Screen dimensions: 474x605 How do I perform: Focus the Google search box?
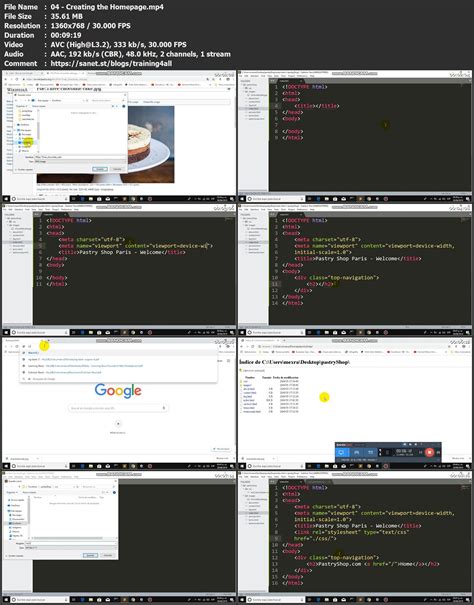[x=118, y=408]
